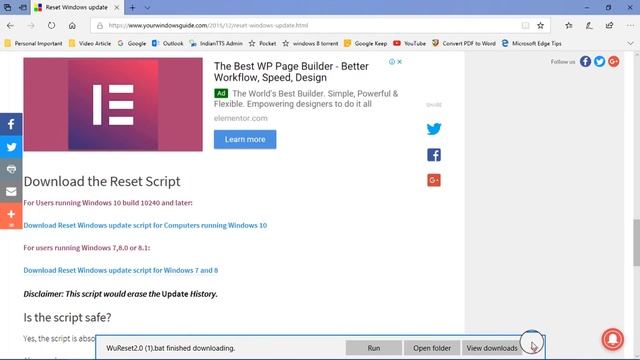The height and width of the screenshot is (360, 640).
Task: Toggle reading view icon in address bar
Action: click(x=525, y=25)
